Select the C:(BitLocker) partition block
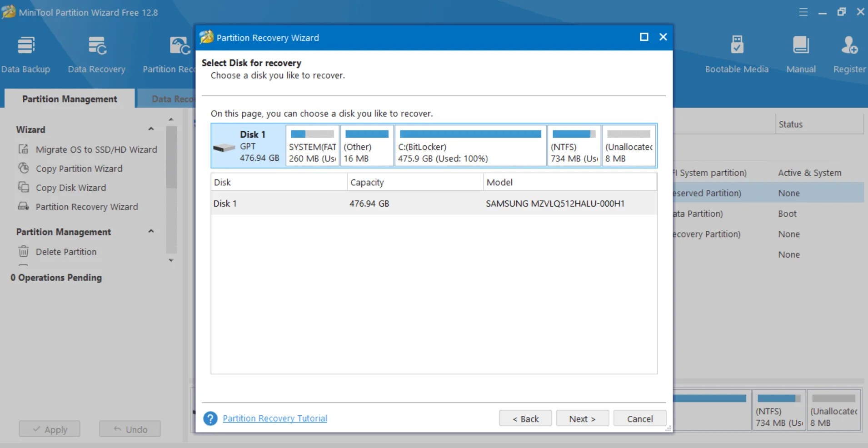The height and width of the screenshot is (448, 868). [470, 146]
